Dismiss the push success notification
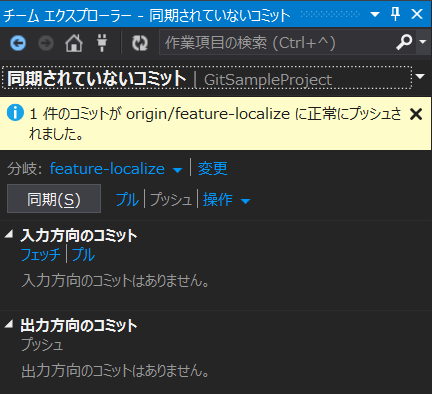This screenshot has width=432, height=394. pyautogui.click(x=416, y=114)
